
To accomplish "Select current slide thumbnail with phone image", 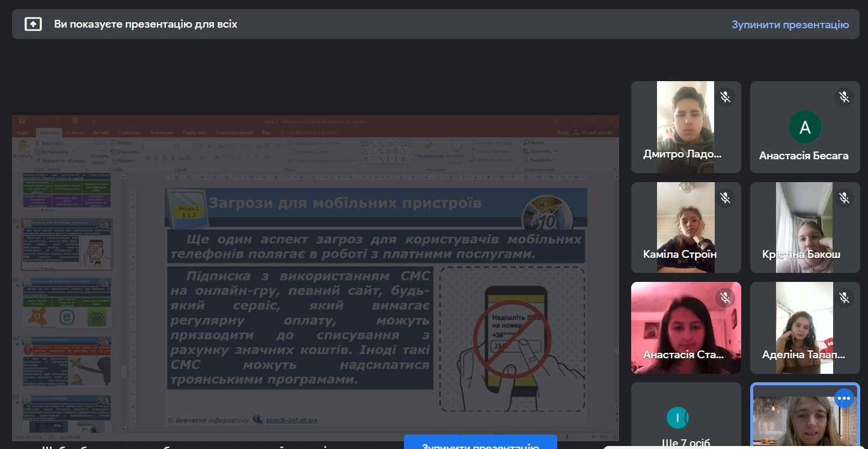I will [x=67, y=245].
